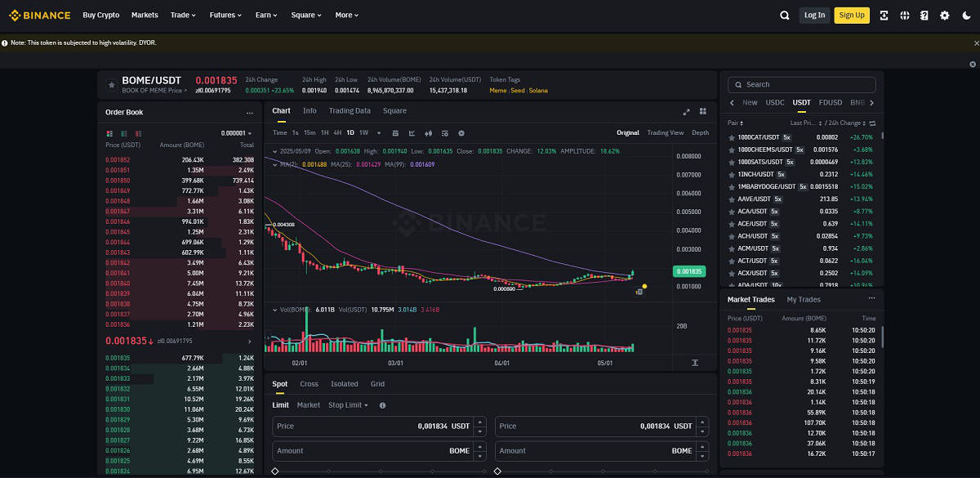Select the Cross margin tab
The image size is (980, 478).
coord(309,384)
